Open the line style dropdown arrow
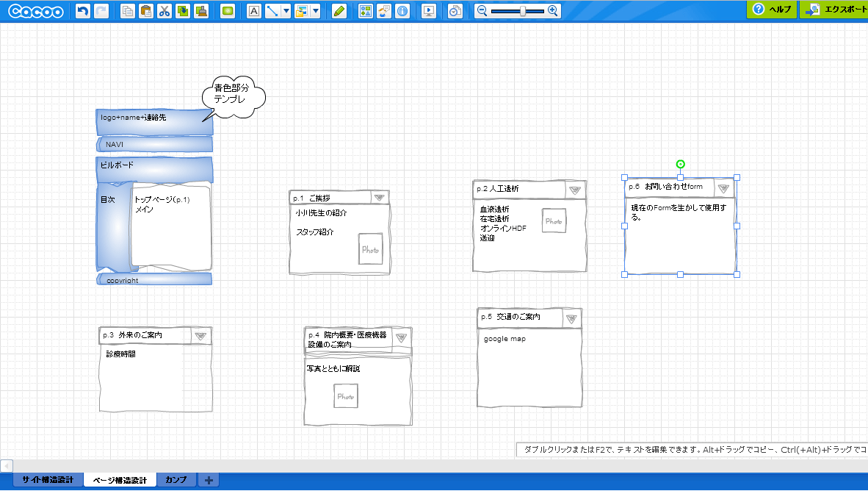This screenshot has height=491, width=868. [286, 11]
